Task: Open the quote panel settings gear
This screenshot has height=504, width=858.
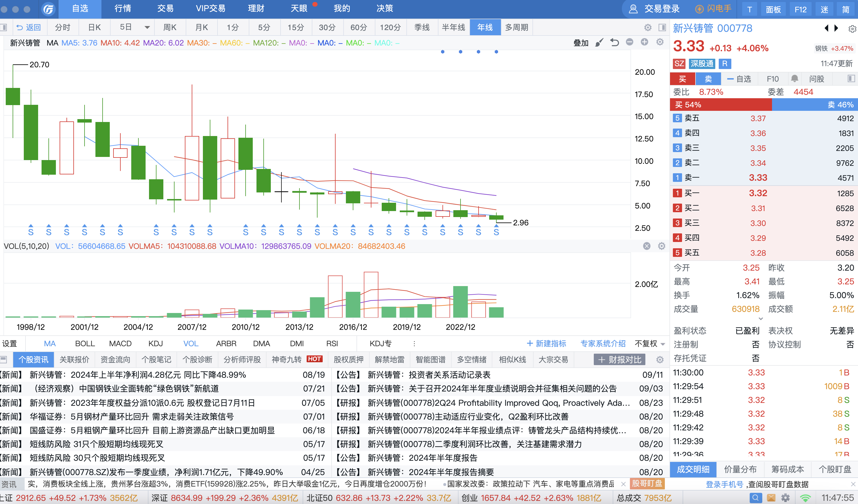Action: coord(852,29)
